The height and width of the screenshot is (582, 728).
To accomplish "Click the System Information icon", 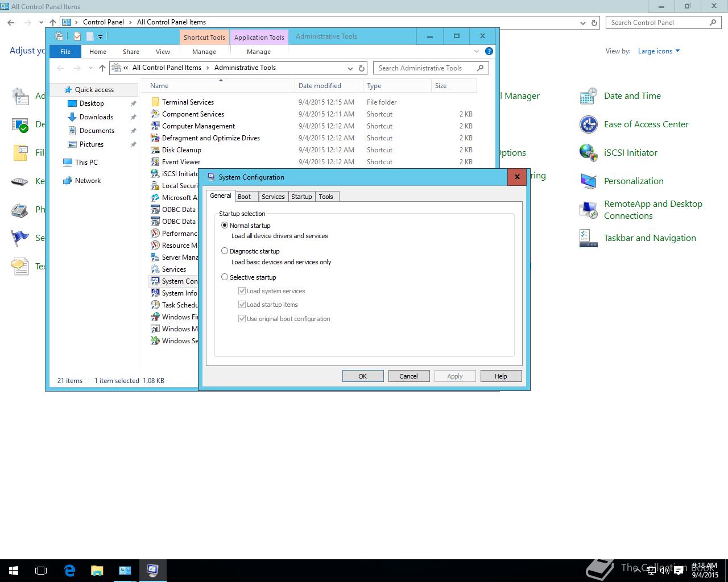I will pos(155,293).
